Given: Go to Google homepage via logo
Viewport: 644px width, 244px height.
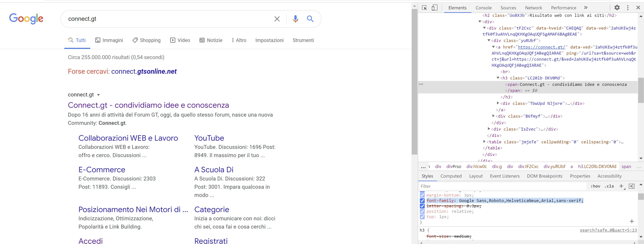Looking at the screenshot, I should (26, 18).
